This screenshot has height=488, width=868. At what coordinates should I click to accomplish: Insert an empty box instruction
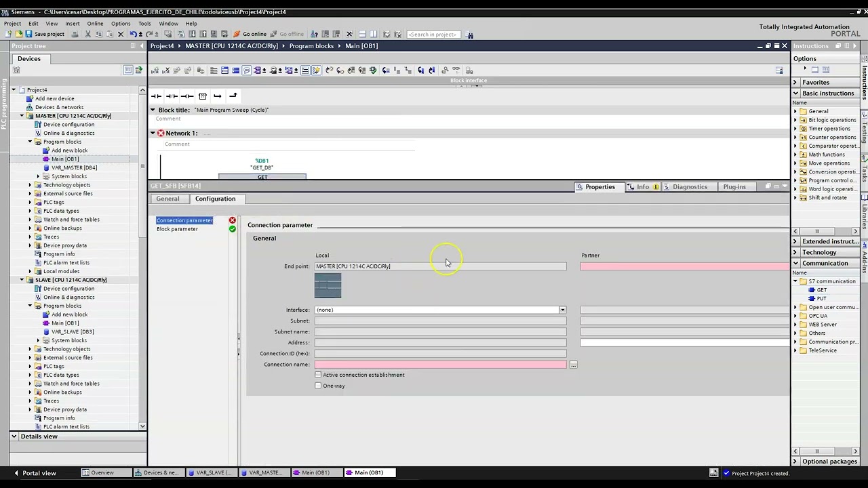point(202,96)
